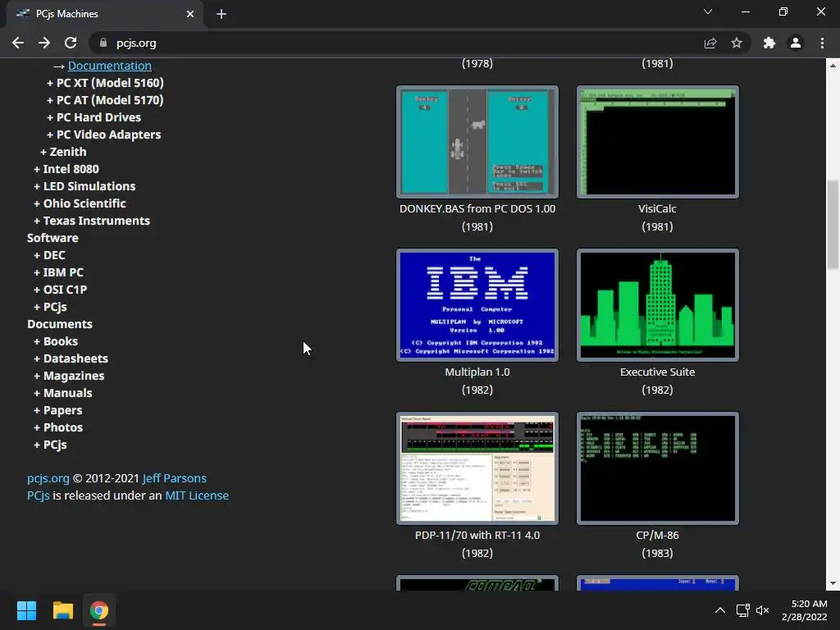Open the Documentation link
Image resolution: width=840 pixels, height=630 pixels.
click(x=109, y=66)
